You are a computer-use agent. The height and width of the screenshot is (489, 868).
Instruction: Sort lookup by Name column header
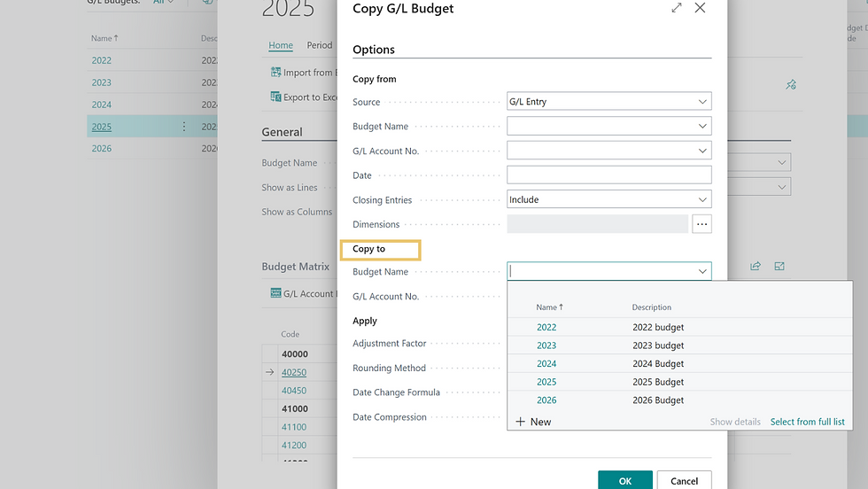click(549, 307)
